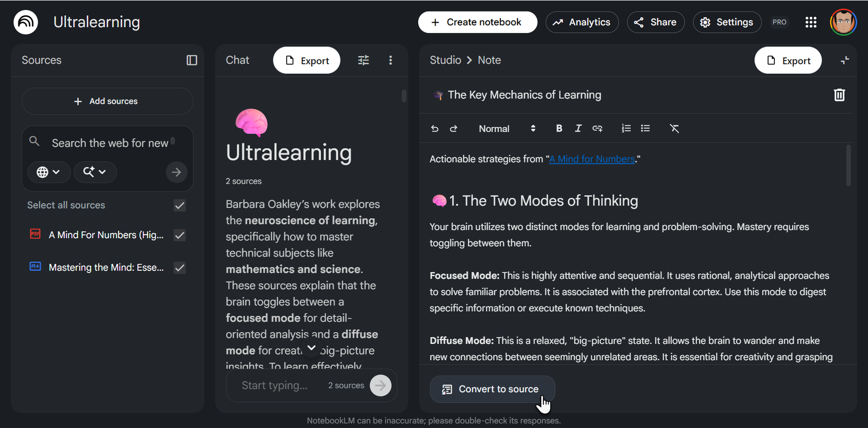The height and width of the screenshot is (428, 868).
Task: Click the magnifier icon in web search
Action: pyautogui.click(x=34, y=141)
